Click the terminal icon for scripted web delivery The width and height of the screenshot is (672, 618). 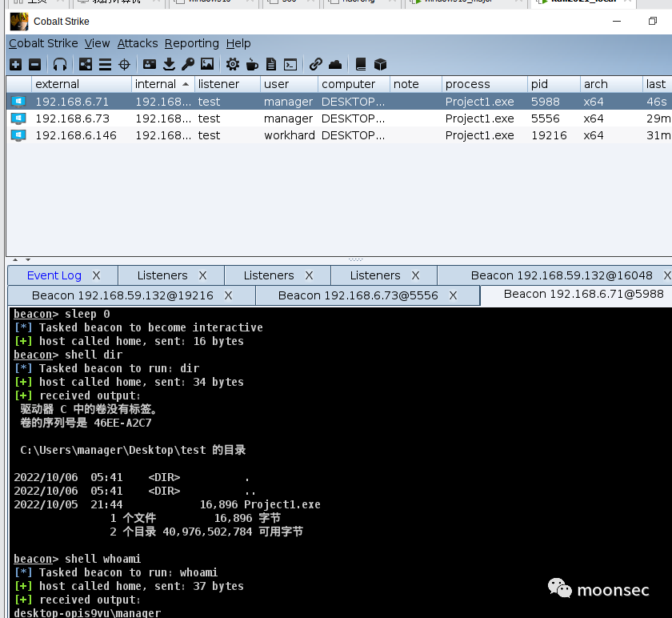290,64
